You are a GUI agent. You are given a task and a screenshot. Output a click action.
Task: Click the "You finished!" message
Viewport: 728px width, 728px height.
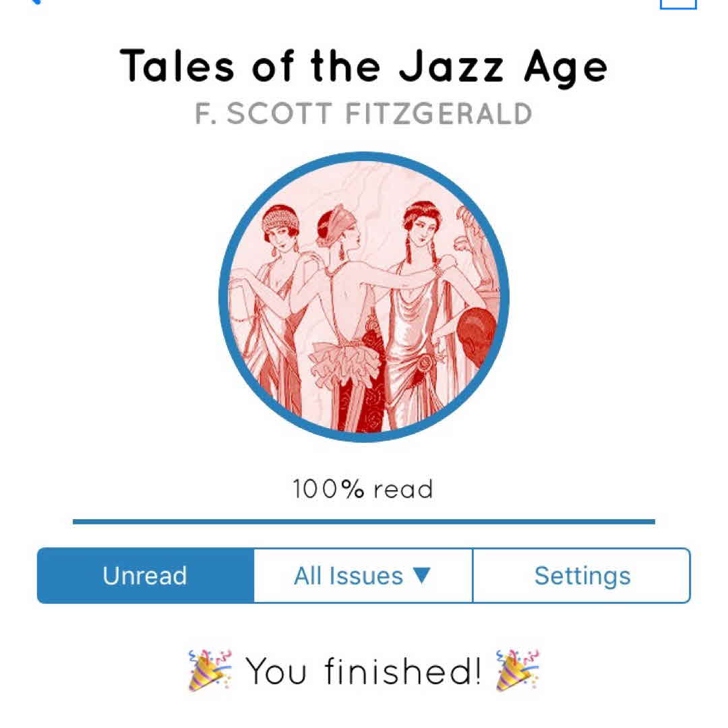pos(363,671)
